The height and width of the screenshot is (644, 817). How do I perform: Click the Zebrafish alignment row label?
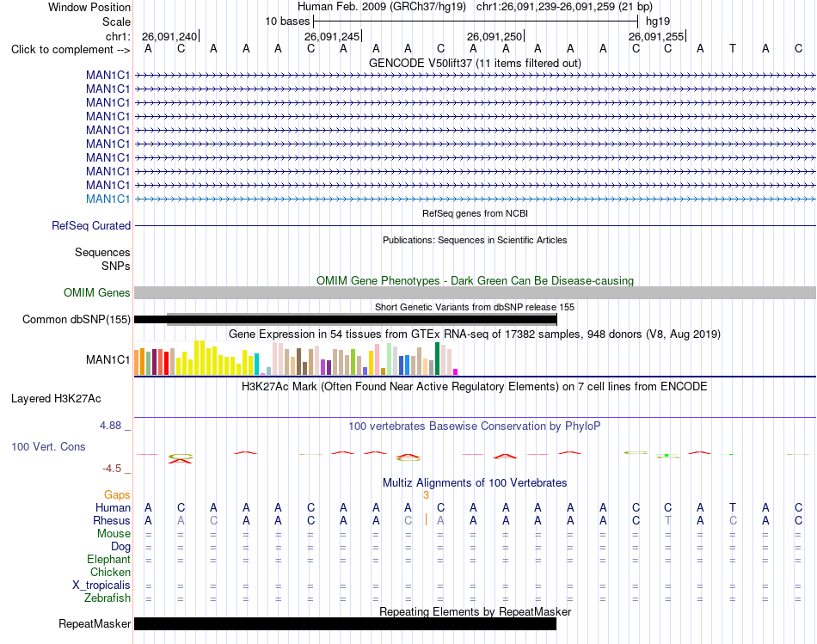click(107, 598)
